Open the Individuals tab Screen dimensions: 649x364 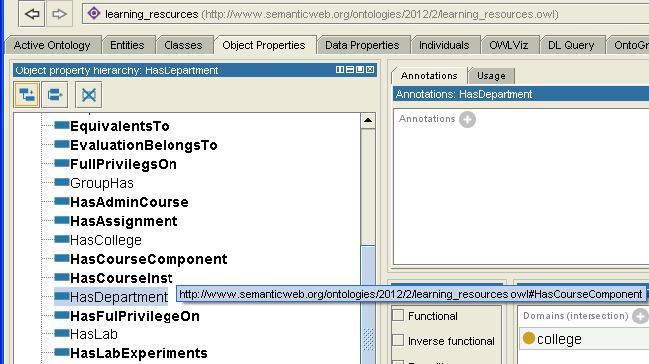[444, 45]
